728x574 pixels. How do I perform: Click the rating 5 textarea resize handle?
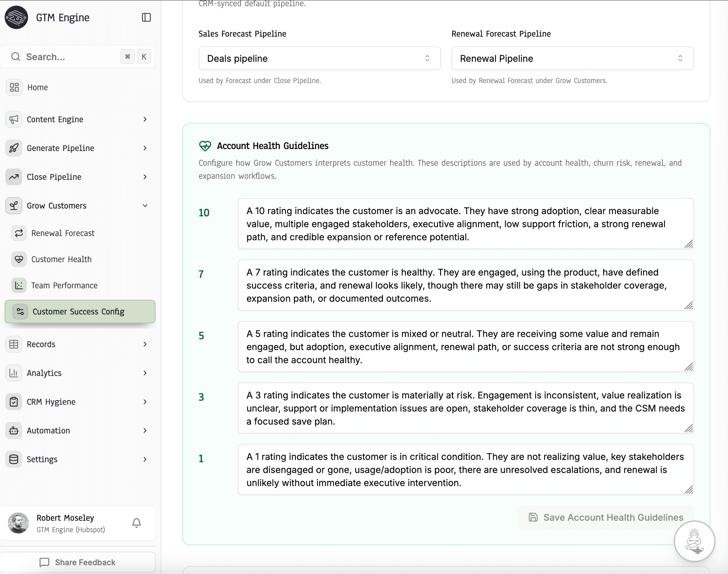point(689,367)
